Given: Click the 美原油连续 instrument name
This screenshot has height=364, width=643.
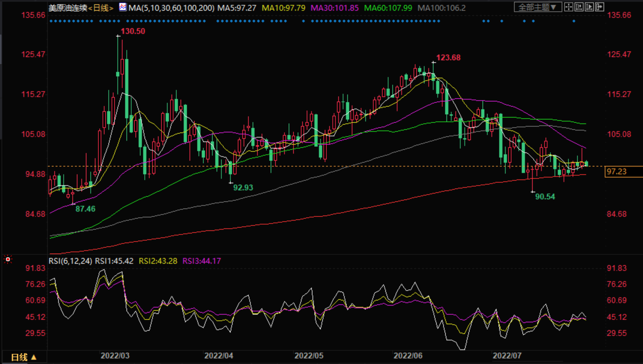Looking at the screenshot, I should click(68, 8).
